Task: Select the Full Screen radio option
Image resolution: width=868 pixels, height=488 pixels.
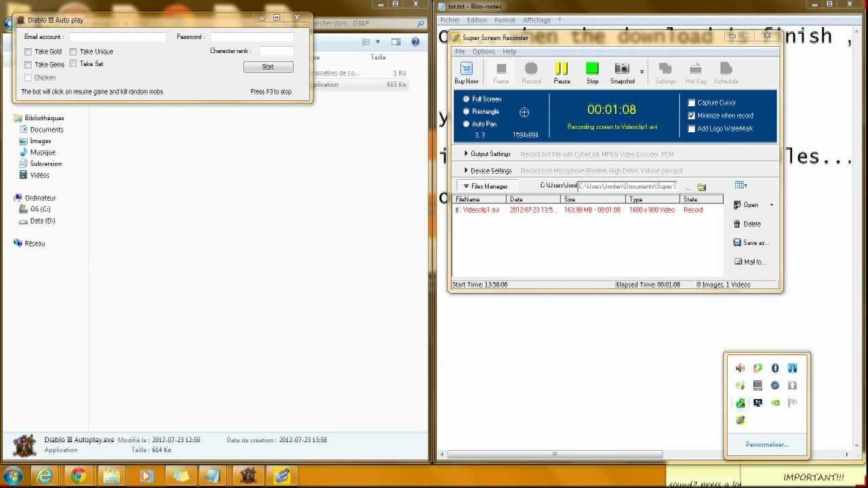Action: coord(466,99)
